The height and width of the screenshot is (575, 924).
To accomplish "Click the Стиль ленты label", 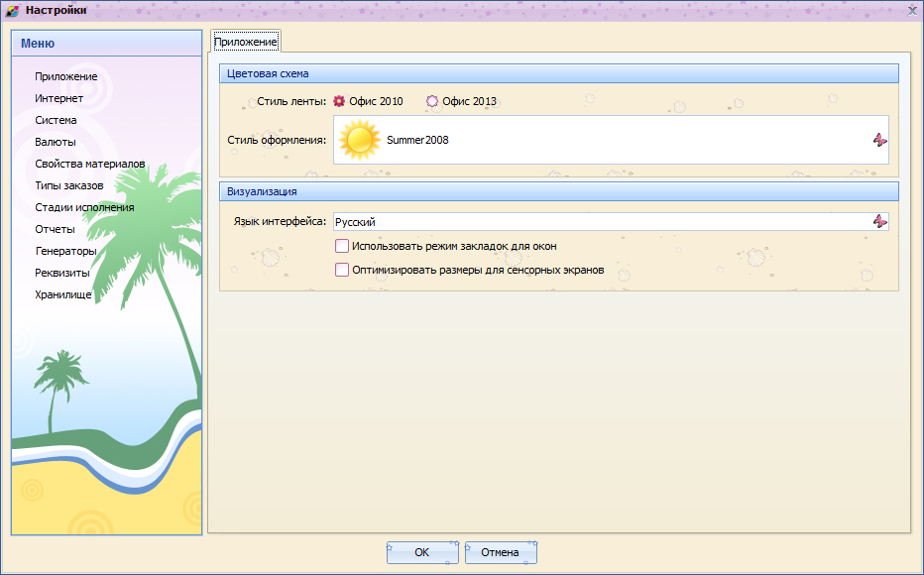I will tap(291, 101).
